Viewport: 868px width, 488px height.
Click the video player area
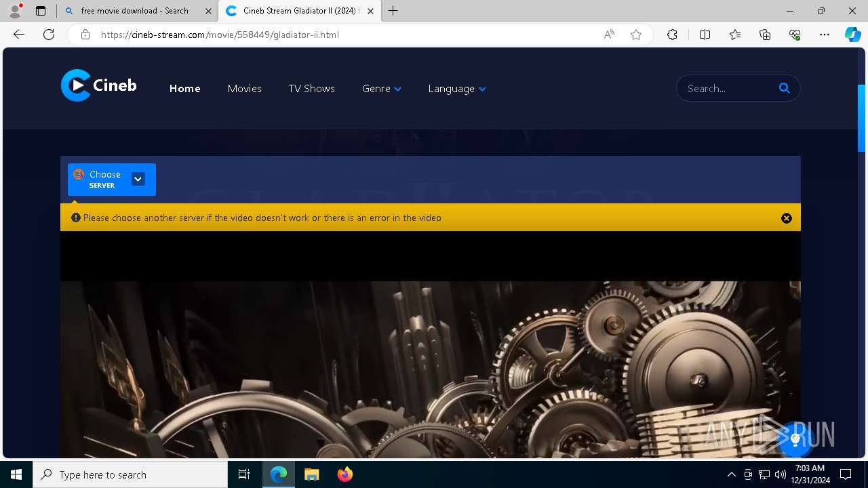(431, 346)
